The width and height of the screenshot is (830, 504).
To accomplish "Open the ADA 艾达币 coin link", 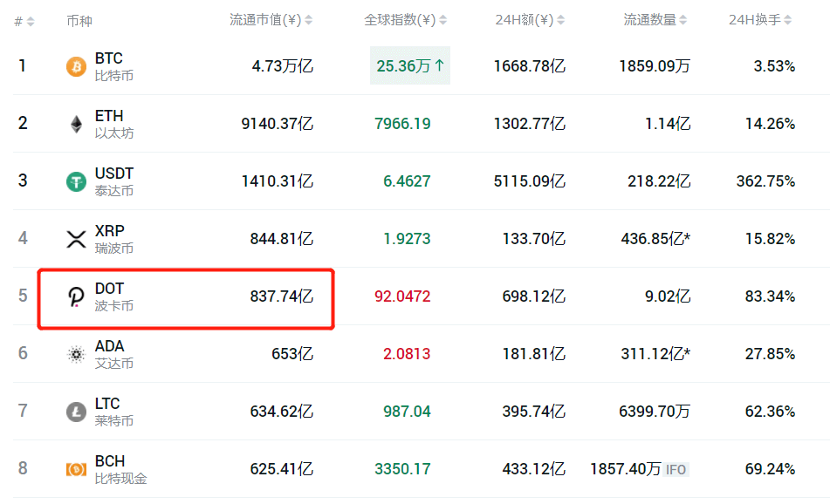I will 113,354.
